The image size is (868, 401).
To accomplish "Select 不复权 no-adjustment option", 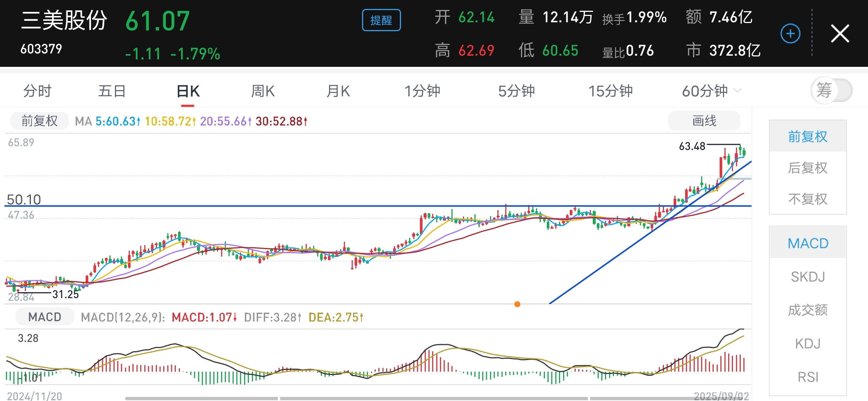I will tap(808, 199).
